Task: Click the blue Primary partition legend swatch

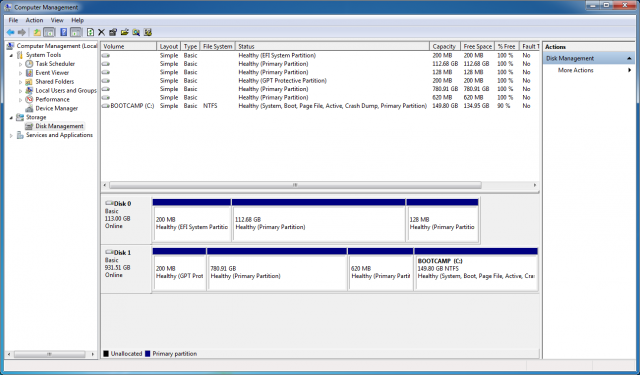Action: click(x=147, y=354)
